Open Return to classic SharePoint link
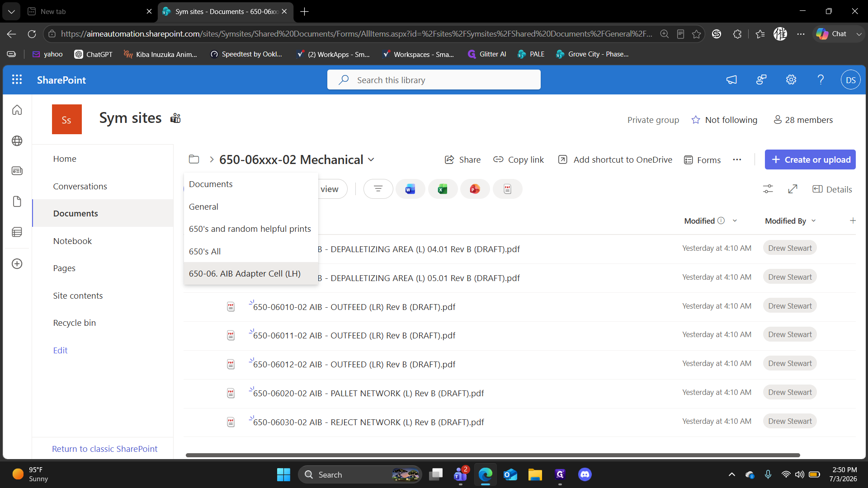The image size is (868, 488). [x=104, y=449]
